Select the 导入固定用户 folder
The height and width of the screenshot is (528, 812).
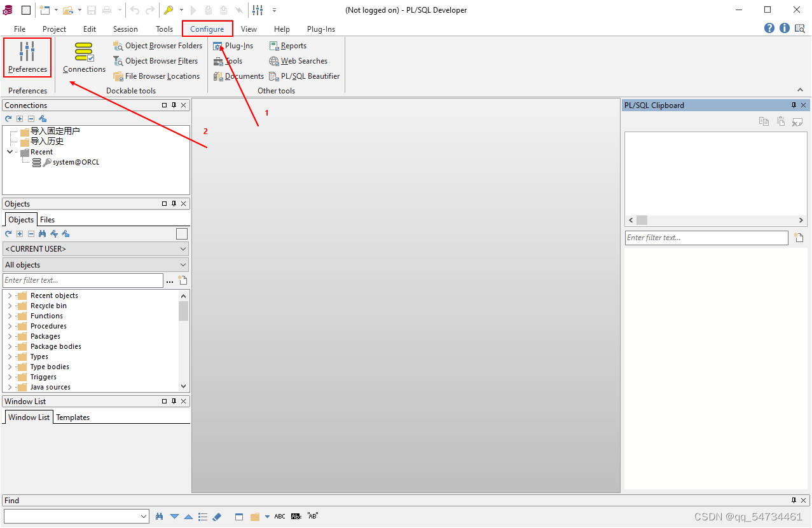(x=55, y=131)
